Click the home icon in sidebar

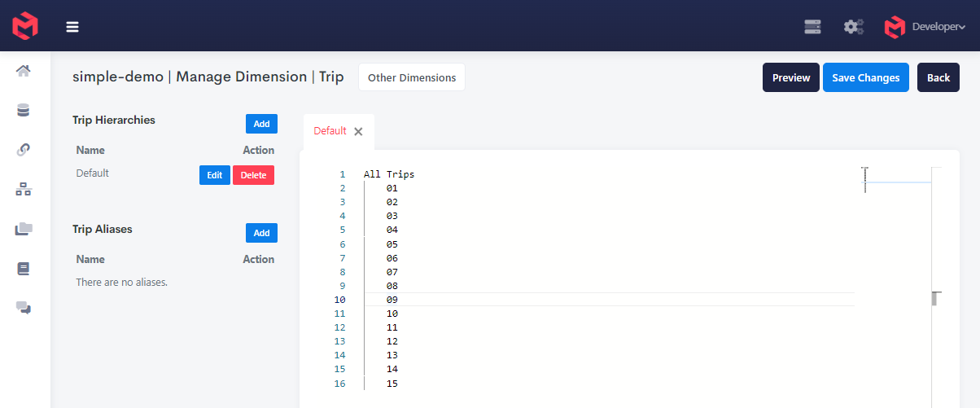pyautogui.click(x=24, y=71)
